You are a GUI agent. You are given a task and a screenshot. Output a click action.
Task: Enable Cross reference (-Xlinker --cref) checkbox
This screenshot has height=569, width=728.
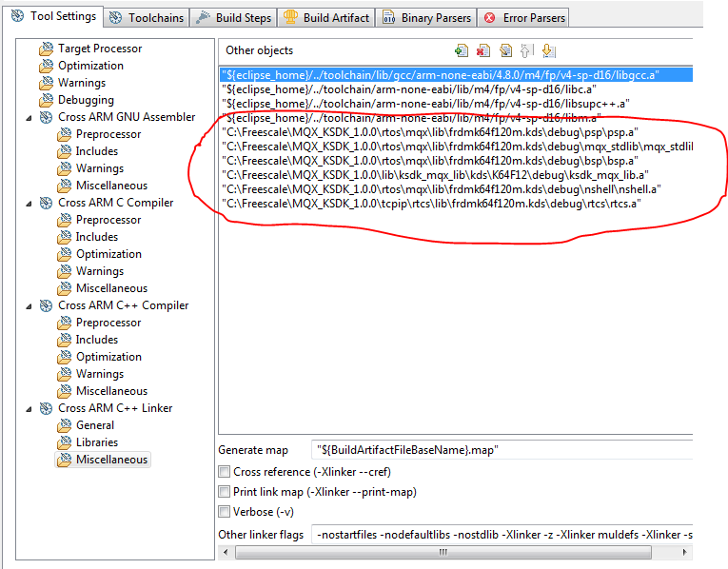click(225, 472)
